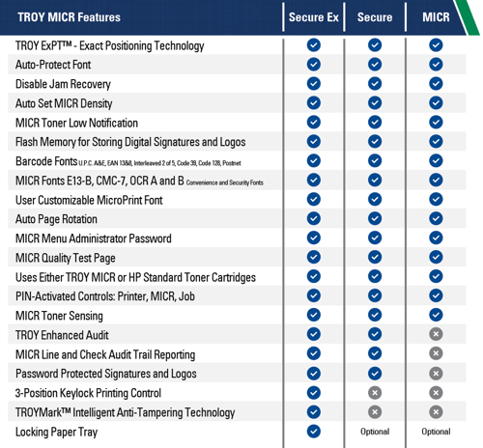Click Secure Ex checkmark for Auto Page Rotation
This screenshot has height=448, width=483.
point(314,218)
